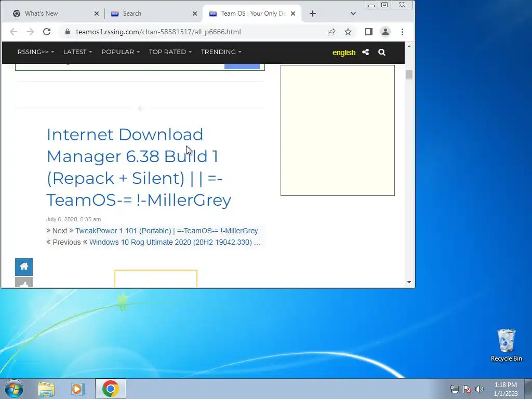Click the Show desktop button
The image size is (532, 399).
click(x=528, y=389)
